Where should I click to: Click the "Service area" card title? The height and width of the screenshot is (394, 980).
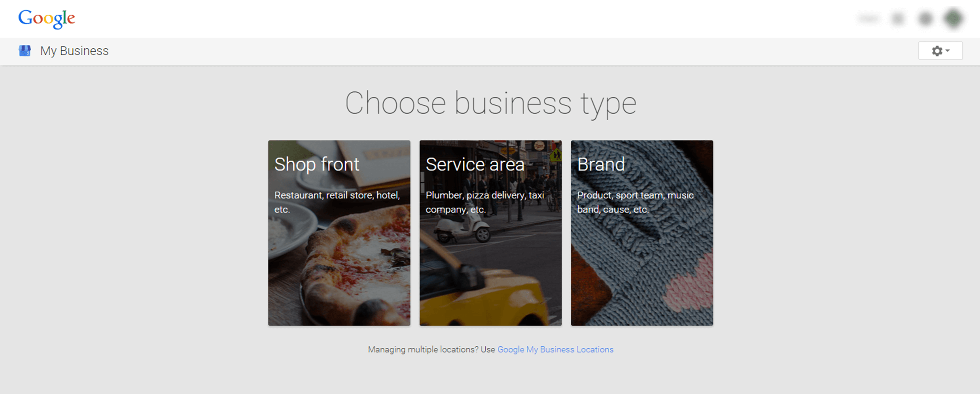click(475, 164)
